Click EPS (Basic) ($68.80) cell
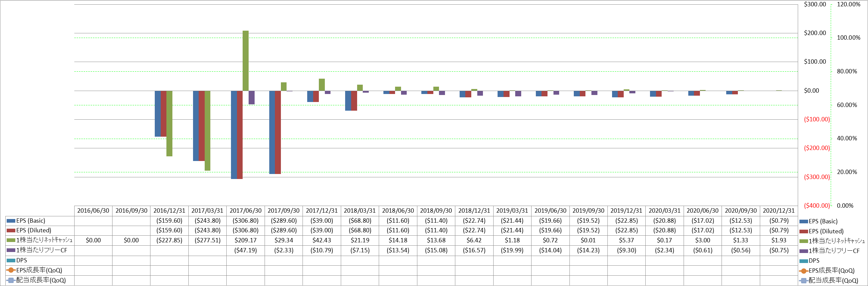Screen dimensions: 868x286 click(360, 221)
